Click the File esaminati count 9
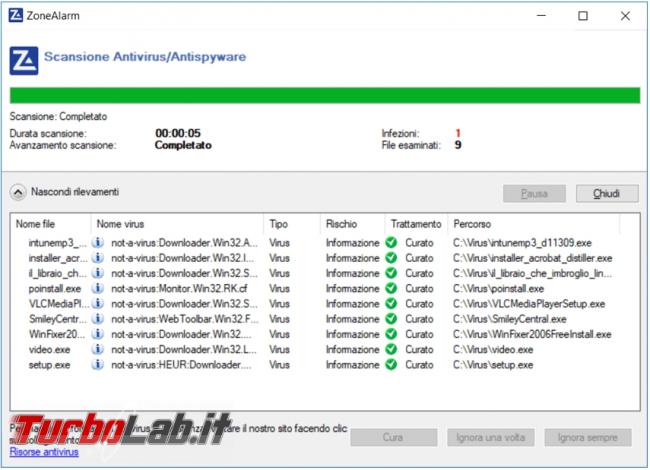Screen dimensions: 650x470 (x=458, y=145)
